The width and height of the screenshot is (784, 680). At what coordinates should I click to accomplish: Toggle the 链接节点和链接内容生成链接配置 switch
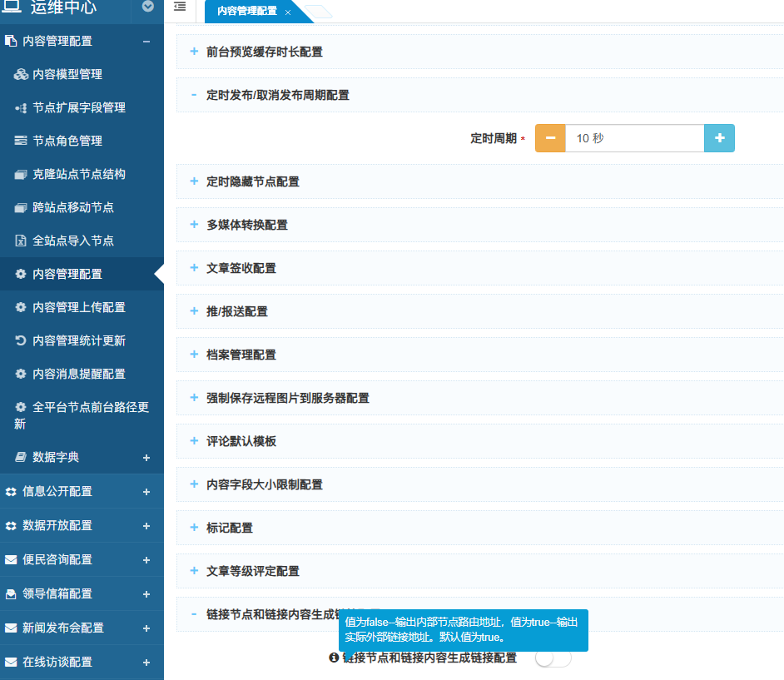point(553,658)
